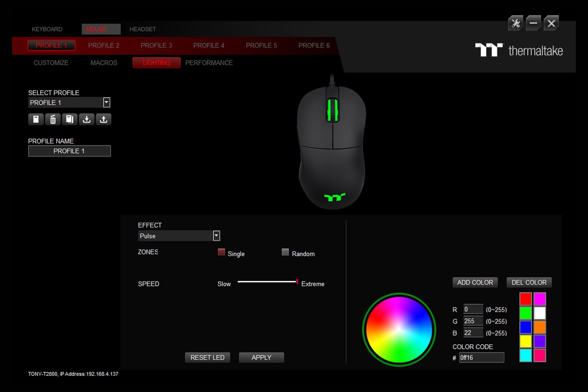Viewport: 588px width, 392px height.
Task: Open the Select Profile dropdown arrow
Action: 107,103
